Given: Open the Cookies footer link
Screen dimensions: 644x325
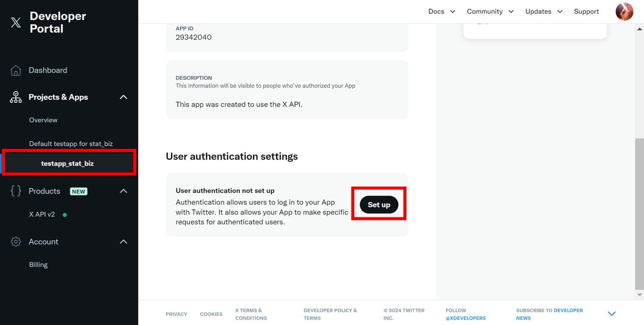Looking at the screenshot, I should tap(211, 314).
